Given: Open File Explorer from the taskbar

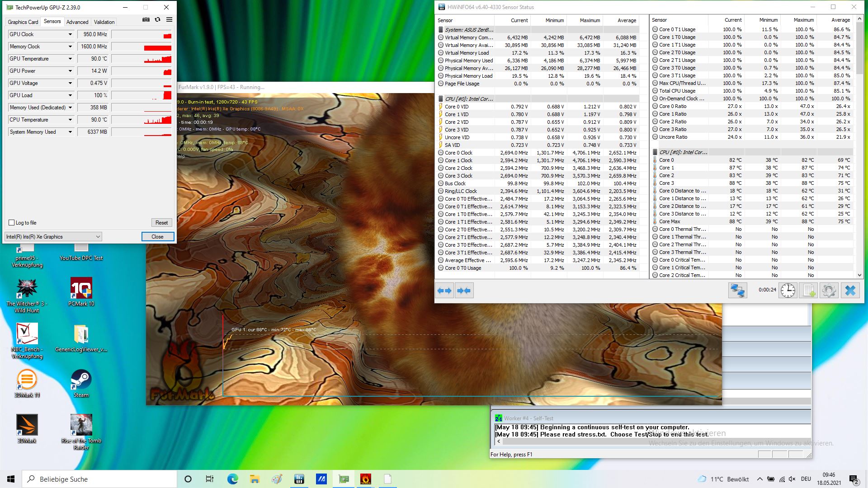Looking at the screenshot, I should [x=255, y=479].
